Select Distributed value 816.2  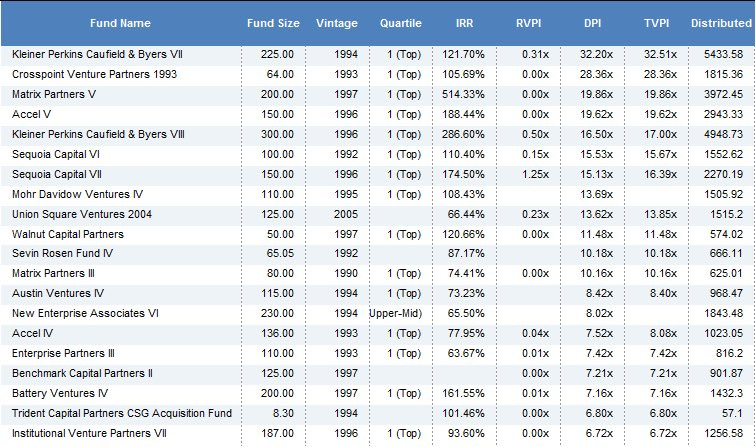729,354
